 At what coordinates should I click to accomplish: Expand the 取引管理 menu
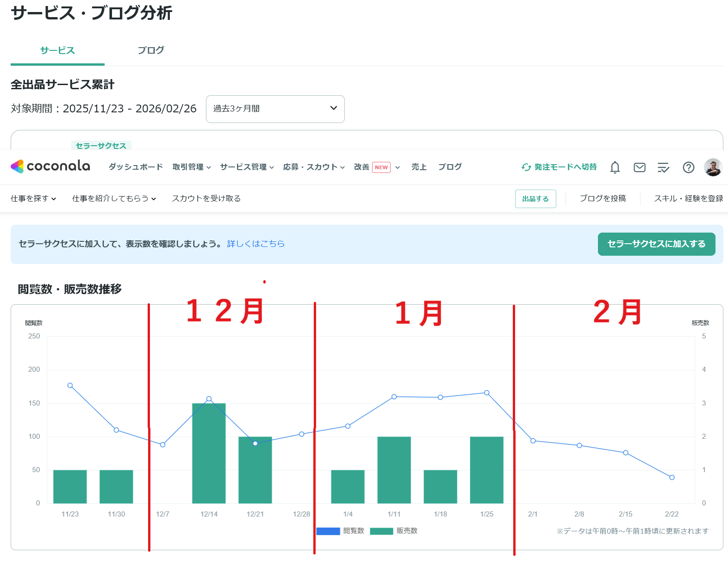(x=192, y=167)
